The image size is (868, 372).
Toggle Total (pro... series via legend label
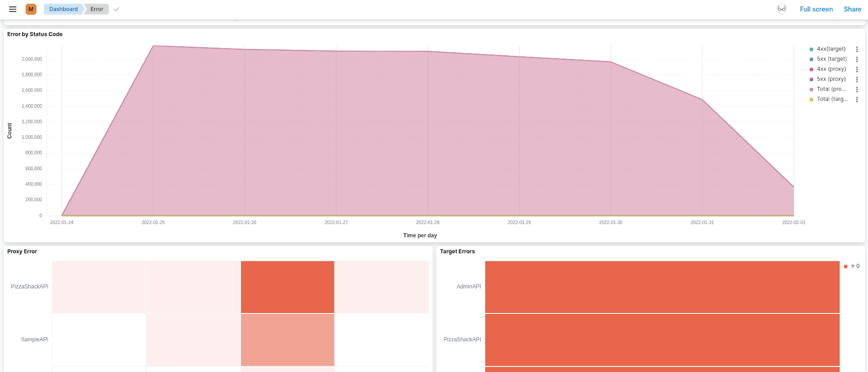(x=831, y=89)
